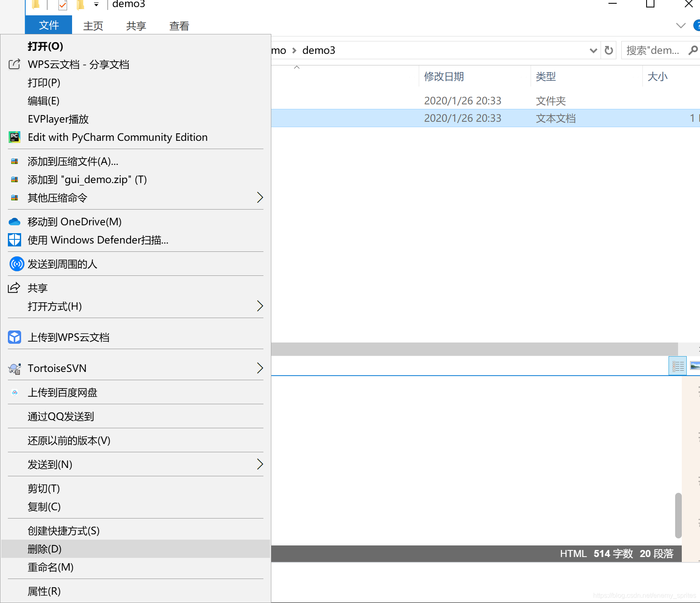Select 重命名(M) entry
Image resolution: width=700 pixels, height=603 pixels.
pos(136,567)
